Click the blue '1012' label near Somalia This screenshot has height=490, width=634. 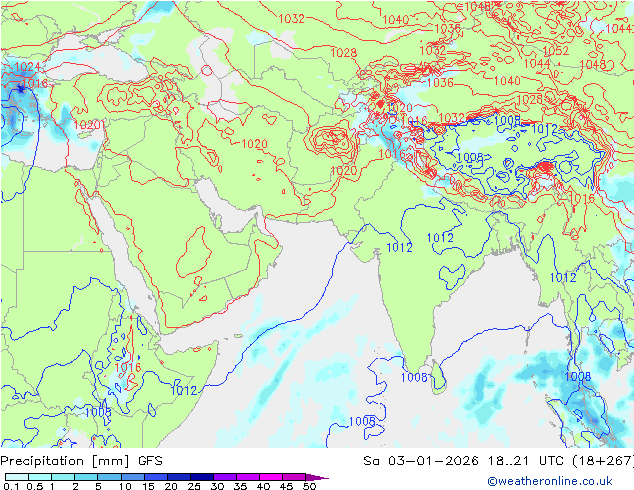[184, 390]
